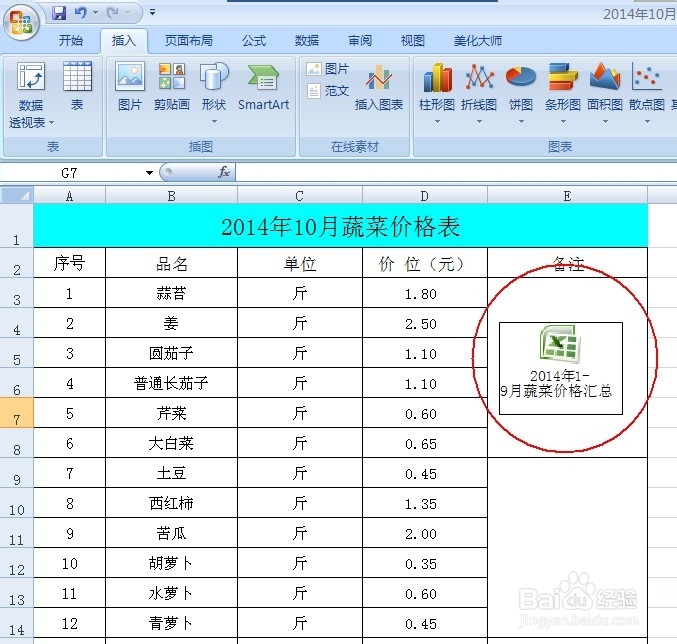
Task: Click the 品名 header cell
Action: pos(171,263)
